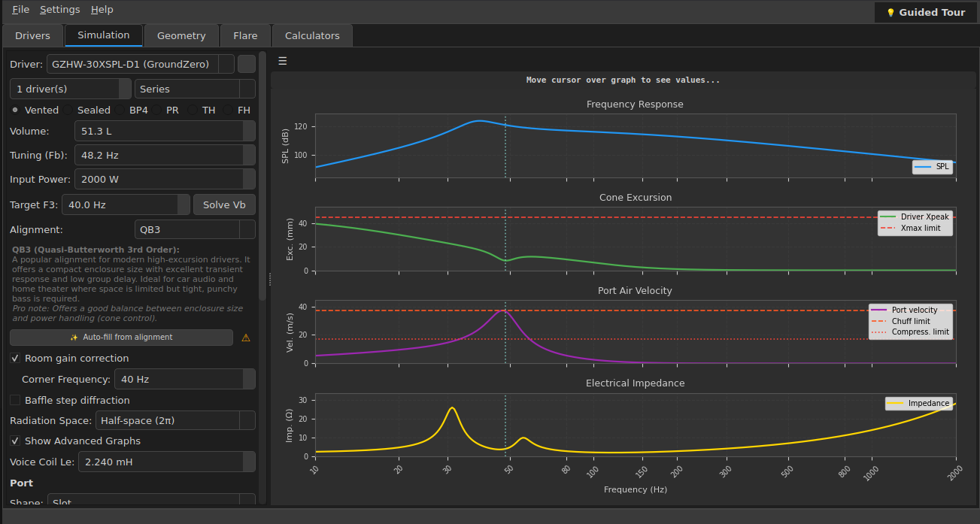Start the Guided Tour
Image resolution: width=980 pixels, height=524 pixels.
coord(926,12)
